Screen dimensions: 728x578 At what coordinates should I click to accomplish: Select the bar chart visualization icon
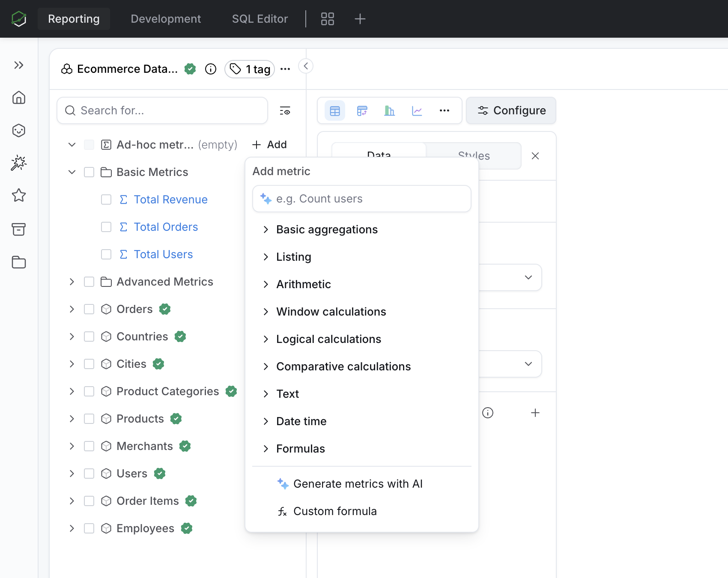coord(390,111)
